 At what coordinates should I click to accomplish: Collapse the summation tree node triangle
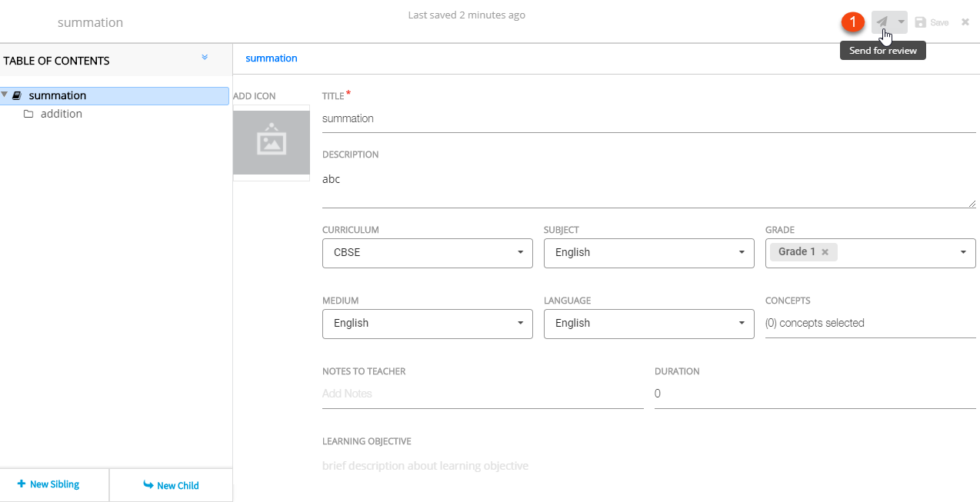5,95
